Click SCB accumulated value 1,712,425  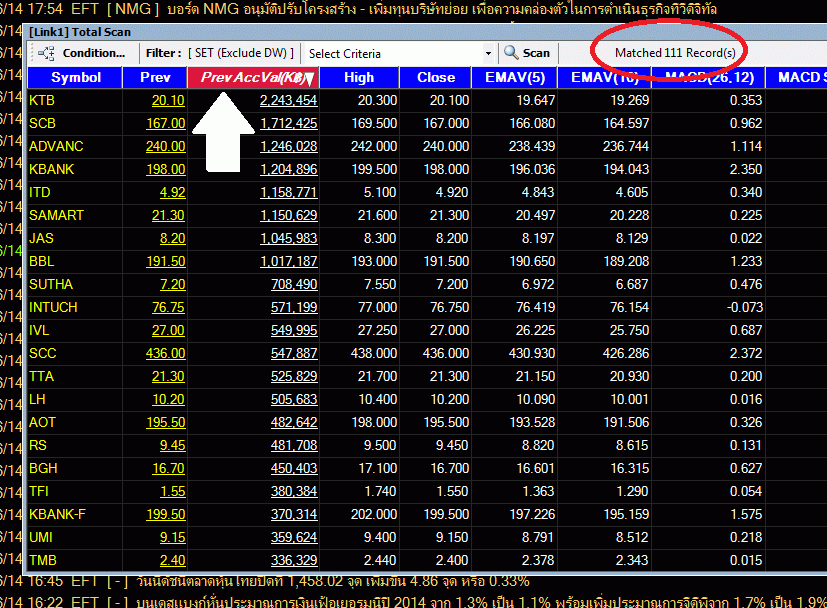point(289,123)
